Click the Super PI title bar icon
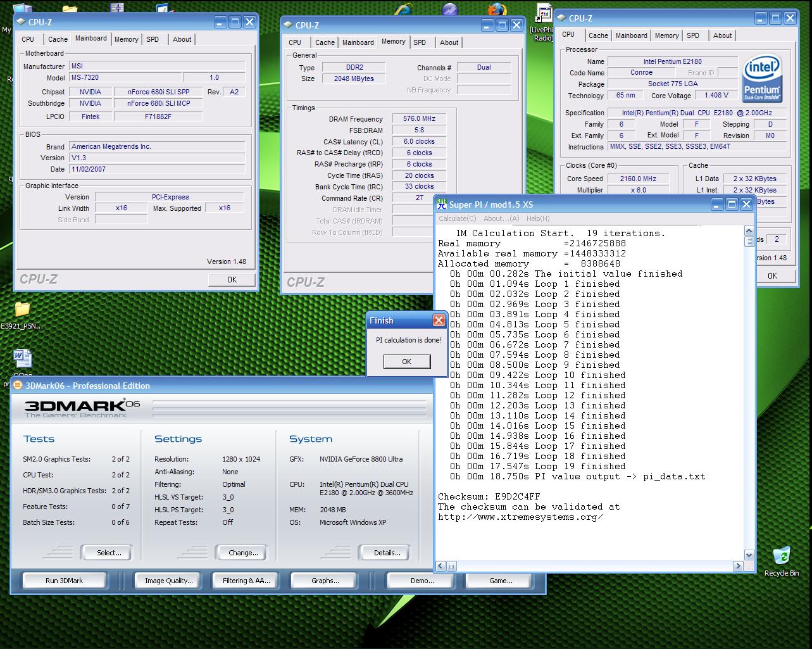This screenshot has height=649, width=812. 441,204
